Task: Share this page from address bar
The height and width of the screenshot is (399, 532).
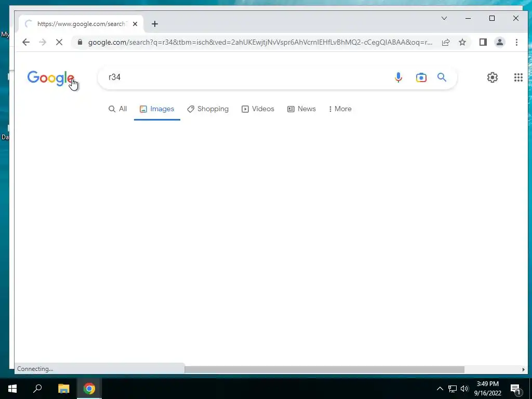Action: (446, 42)
